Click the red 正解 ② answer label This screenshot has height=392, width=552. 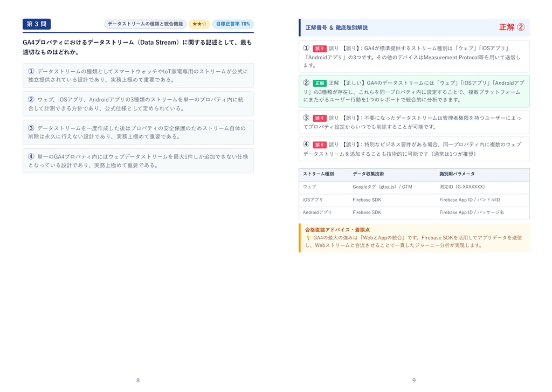click(x=512, y=27)
